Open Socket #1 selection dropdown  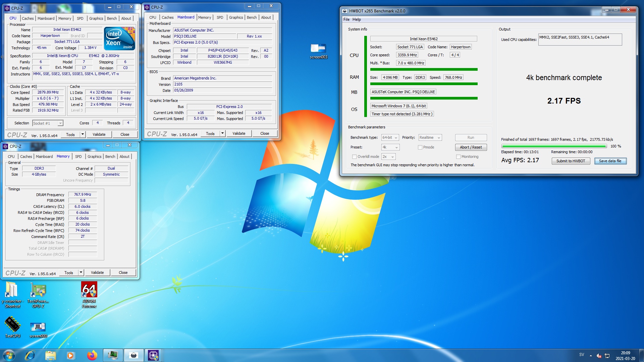click(48, 123)
